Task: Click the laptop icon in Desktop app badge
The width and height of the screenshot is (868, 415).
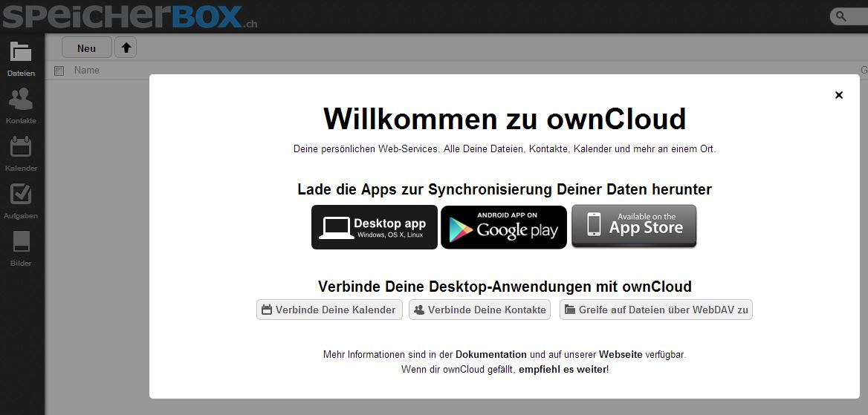Action: (336, 228)
